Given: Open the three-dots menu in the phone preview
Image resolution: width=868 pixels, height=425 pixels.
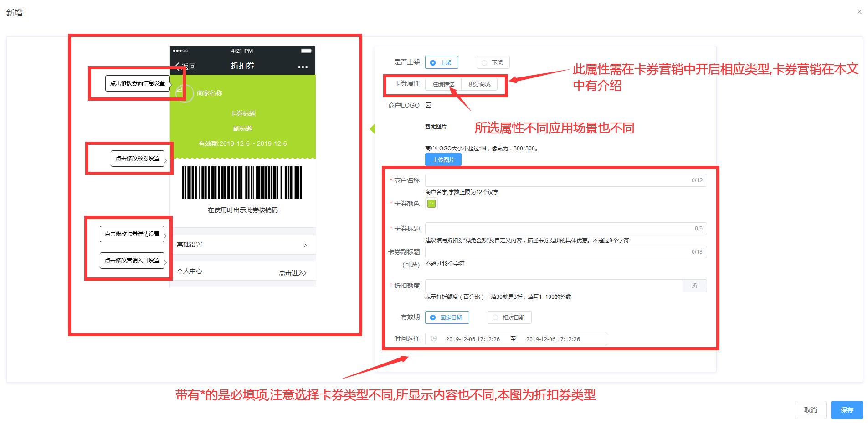Looking at the screenshot, I should click(303, 67).
